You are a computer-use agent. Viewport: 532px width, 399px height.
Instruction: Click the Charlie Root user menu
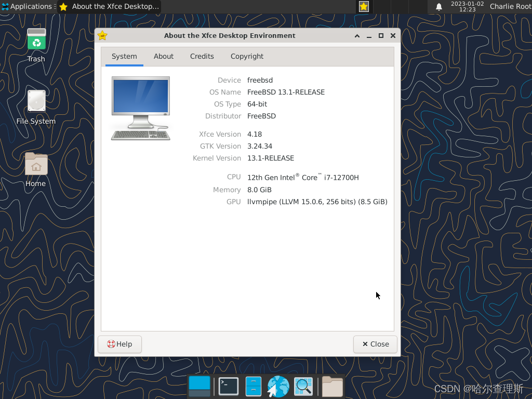pos(510,6)
